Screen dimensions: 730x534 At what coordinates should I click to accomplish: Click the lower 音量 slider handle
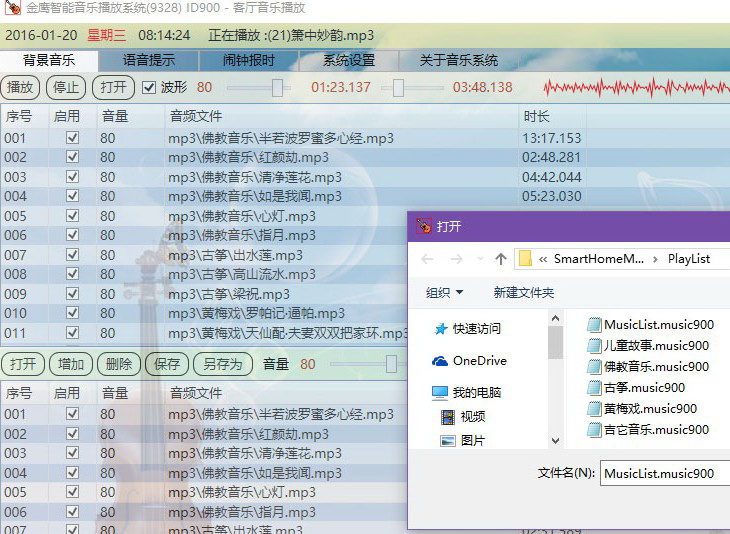(392, 364)
